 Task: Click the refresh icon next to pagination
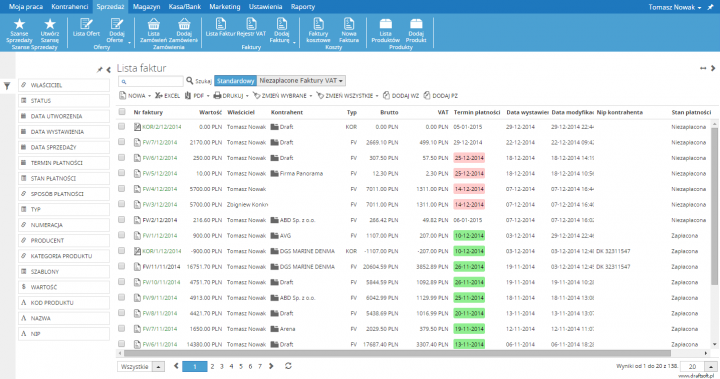tap(288, 366)
